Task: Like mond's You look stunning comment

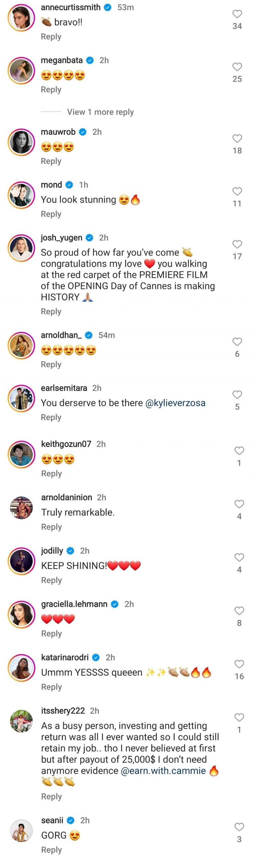Action: (237, 191)
